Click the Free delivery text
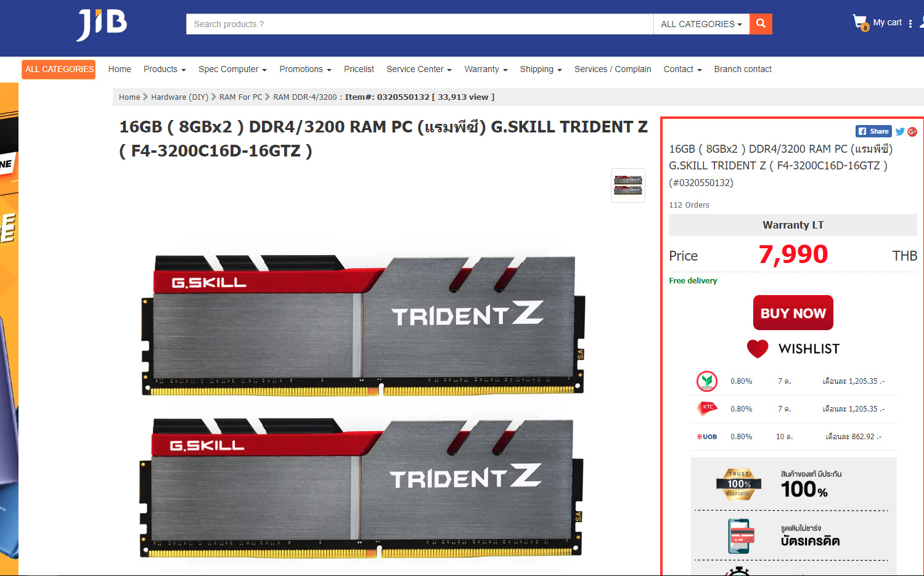Screen dimensions: 924x576 click(693, 281)
